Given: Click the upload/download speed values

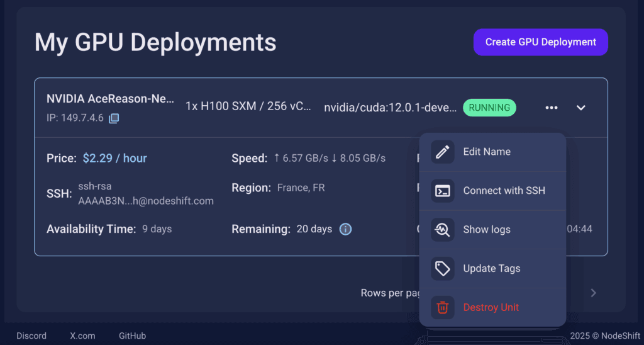Looking at the screenshot, I should 330,158.
